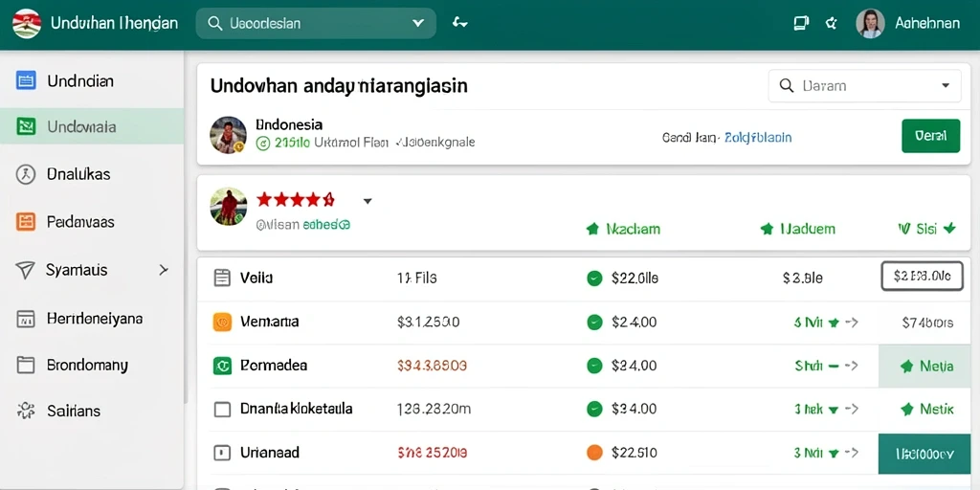
Task: Expand the Syamaus submenu chevron
Action: (163, 270)
